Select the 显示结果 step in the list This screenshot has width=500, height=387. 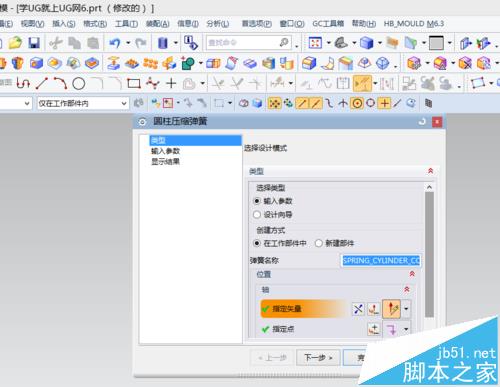(166, 162)
